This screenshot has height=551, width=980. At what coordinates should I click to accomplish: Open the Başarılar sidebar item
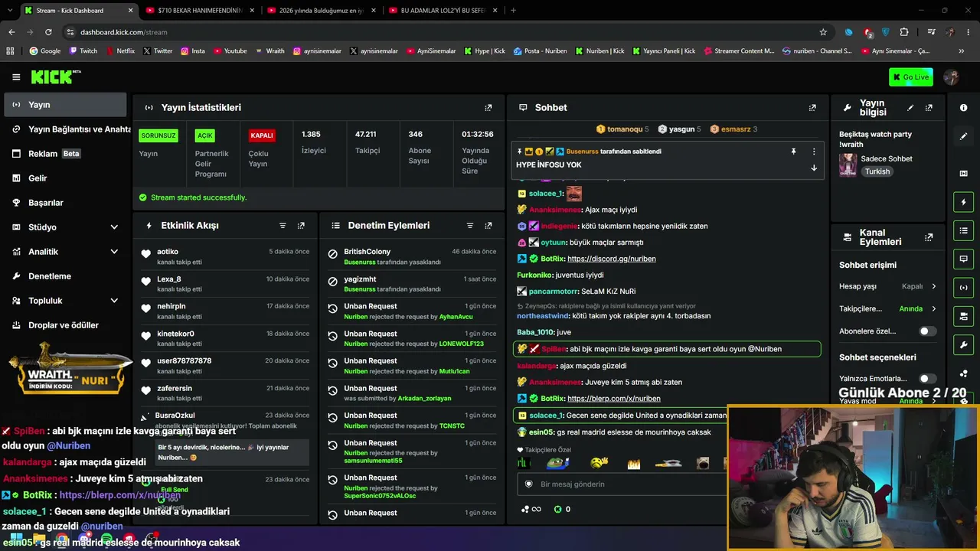(65, 203)
